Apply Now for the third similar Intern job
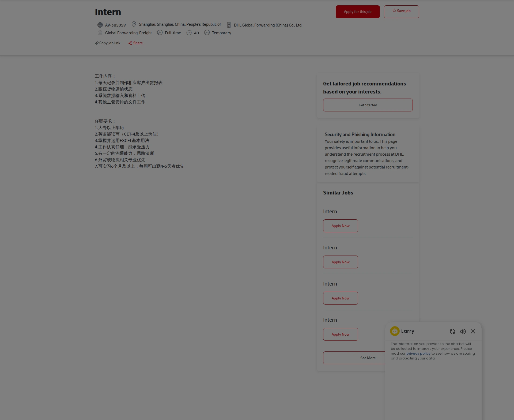Image resolution: width=514 pixels, height=420 pixels. click(341, 298)
